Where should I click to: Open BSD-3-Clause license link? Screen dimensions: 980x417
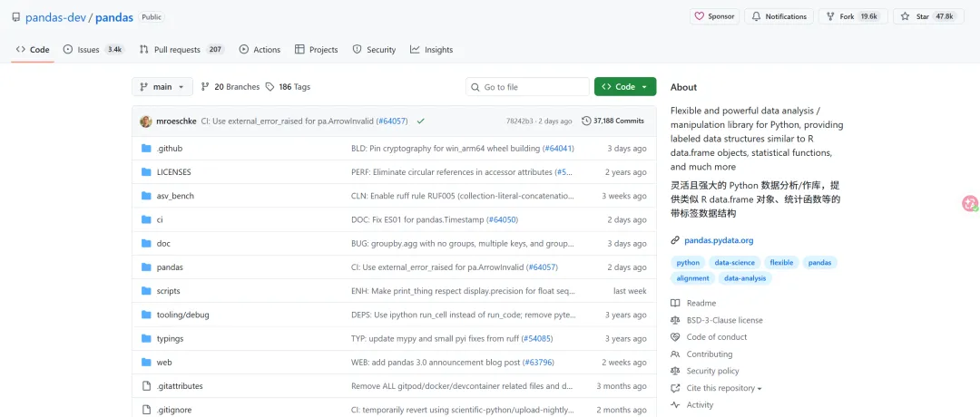[724, 320]
